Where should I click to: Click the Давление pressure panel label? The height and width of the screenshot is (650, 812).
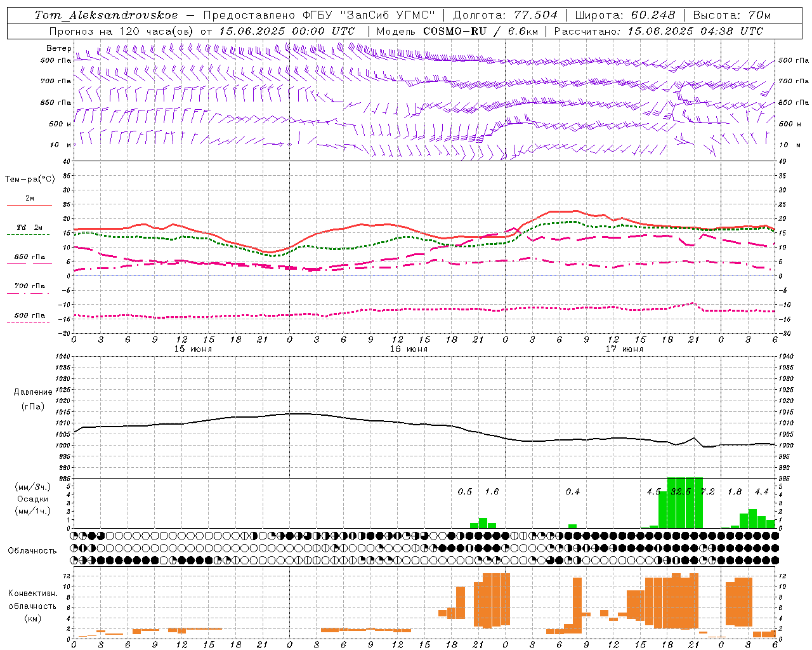(x=33, y=392)
